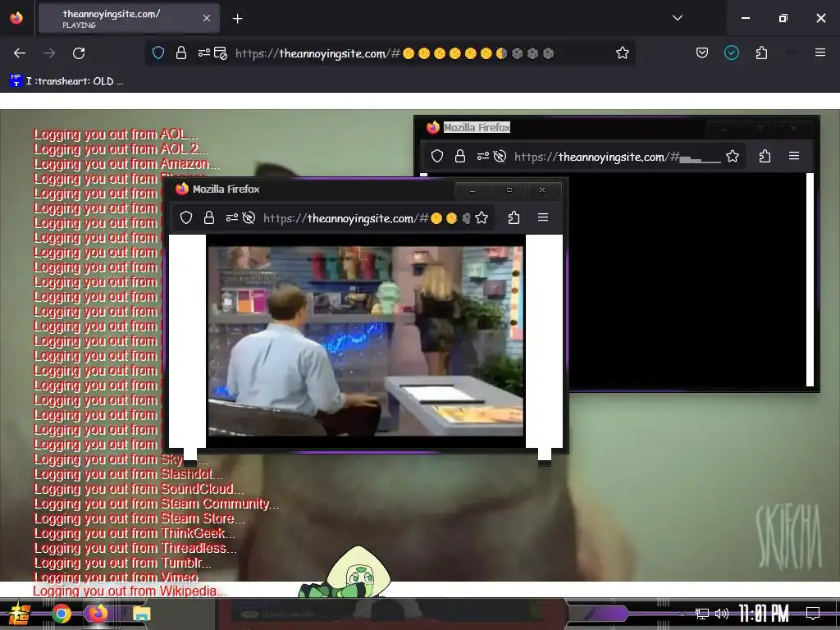Launch Google Chrome from the taskbar
This screenshot has width=840, height=630.
tap(61, 614)
